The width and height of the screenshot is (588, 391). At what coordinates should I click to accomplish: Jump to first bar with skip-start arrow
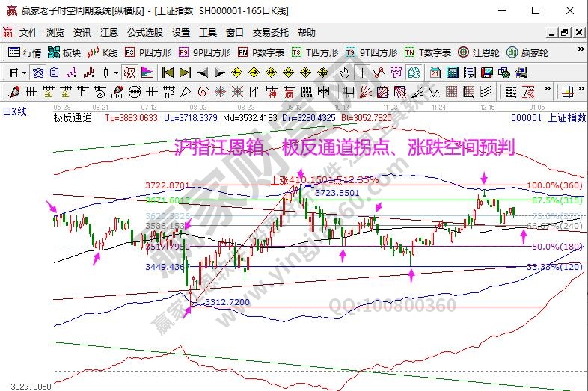tap(168, 73)
